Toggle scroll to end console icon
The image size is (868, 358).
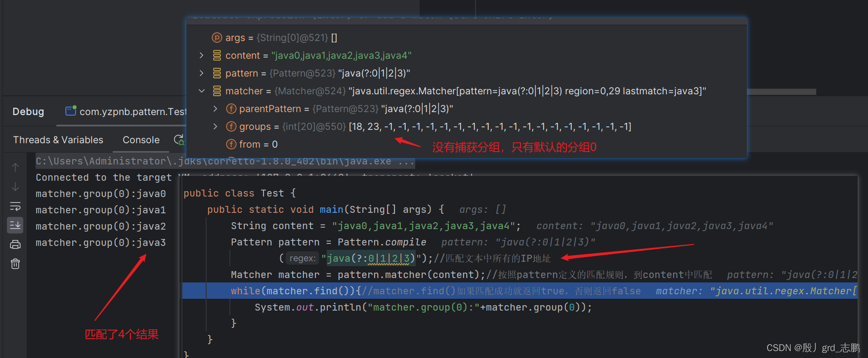tap(15, 225)
